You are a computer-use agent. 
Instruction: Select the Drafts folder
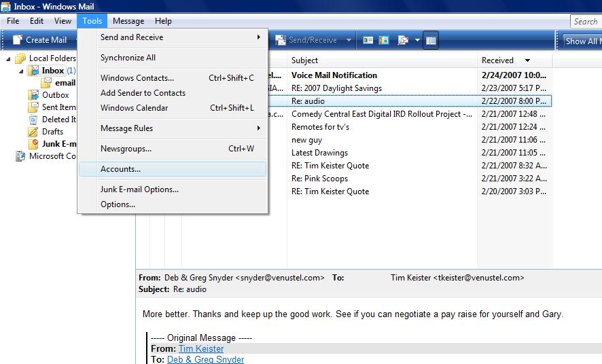pos(52,132)
